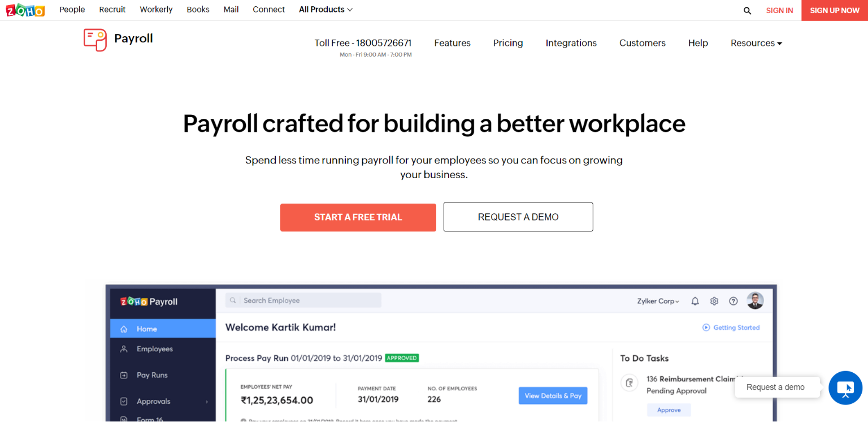Click the payment date 31/01/2019
Viewport: 868px width, 422px height.
coord(378,399)
